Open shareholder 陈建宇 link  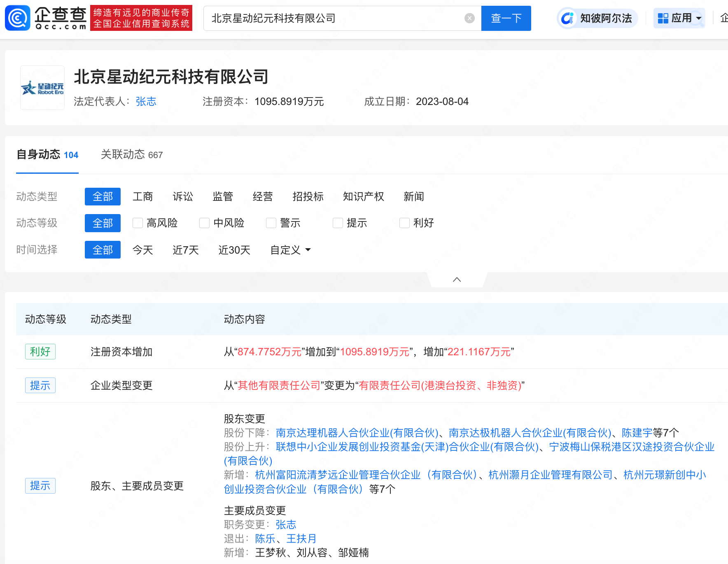coord(637,433)
